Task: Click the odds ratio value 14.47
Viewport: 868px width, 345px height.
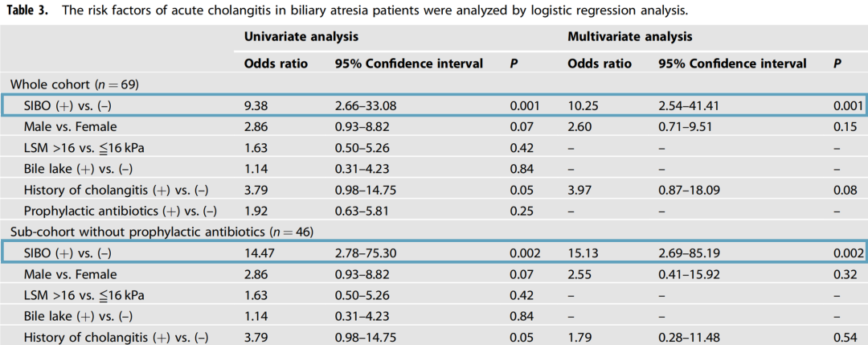Action: tap(260, 253)
